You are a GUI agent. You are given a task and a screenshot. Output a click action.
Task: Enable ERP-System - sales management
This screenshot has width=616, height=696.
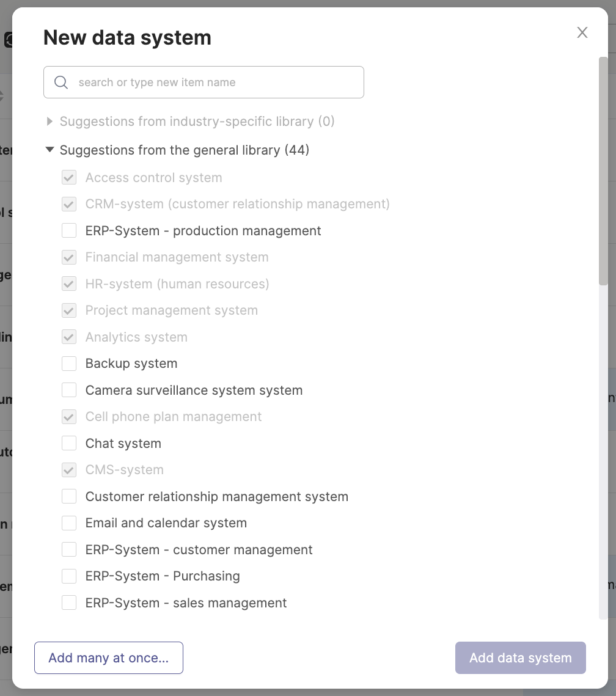point(69,603)
